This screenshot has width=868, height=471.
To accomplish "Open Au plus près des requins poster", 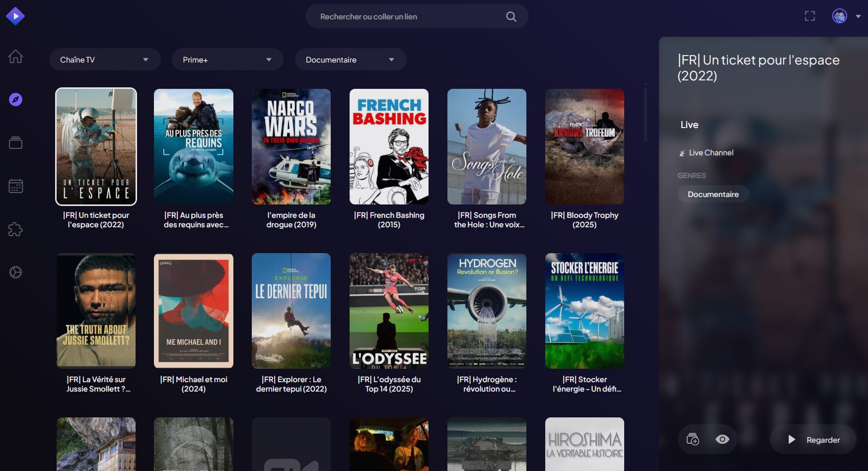I will coord(194,146).
